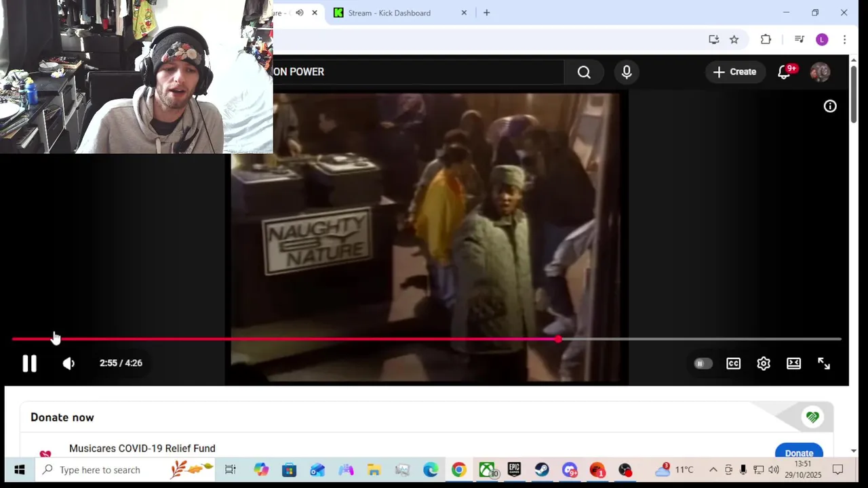Open Task View on the taskbar

click(231, 470)
